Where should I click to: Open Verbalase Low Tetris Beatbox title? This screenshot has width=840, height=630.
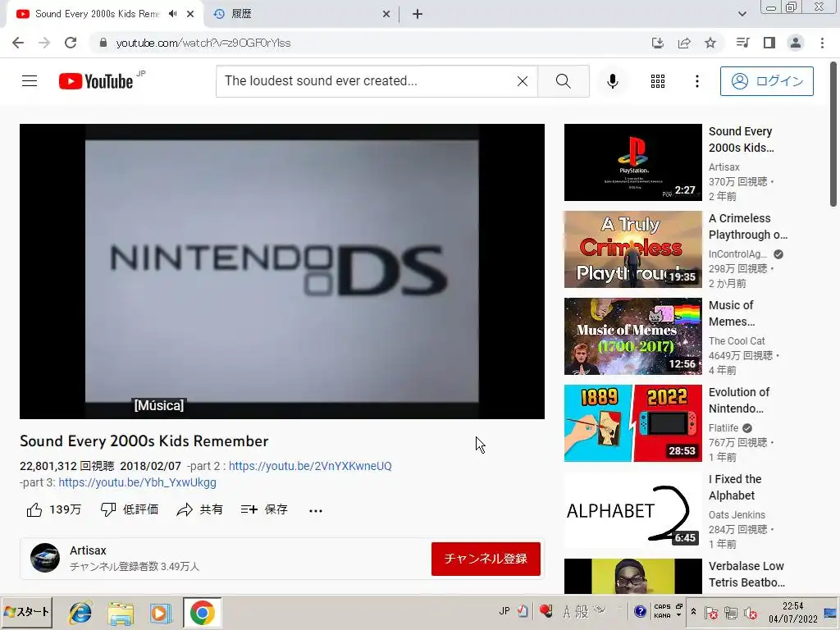click(x=746, y=574)
